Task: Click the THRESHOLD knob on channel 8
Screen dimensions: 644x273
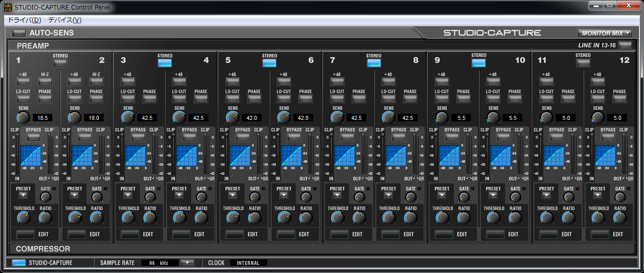Action: click(389, 218)
